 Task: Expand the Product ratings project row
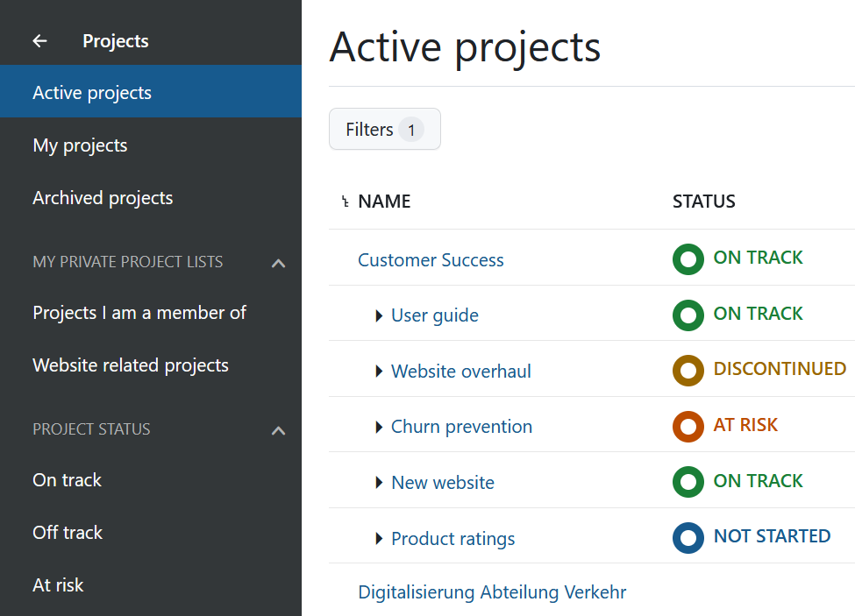(x=379, y=539)
